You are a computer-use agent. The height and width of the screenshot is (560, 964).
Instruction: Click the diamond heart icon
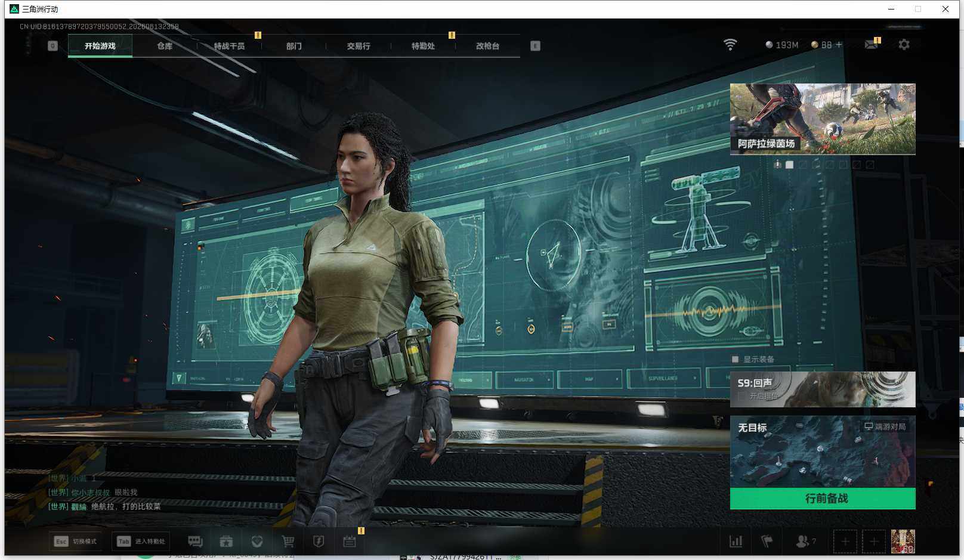[x=257, y=542]
